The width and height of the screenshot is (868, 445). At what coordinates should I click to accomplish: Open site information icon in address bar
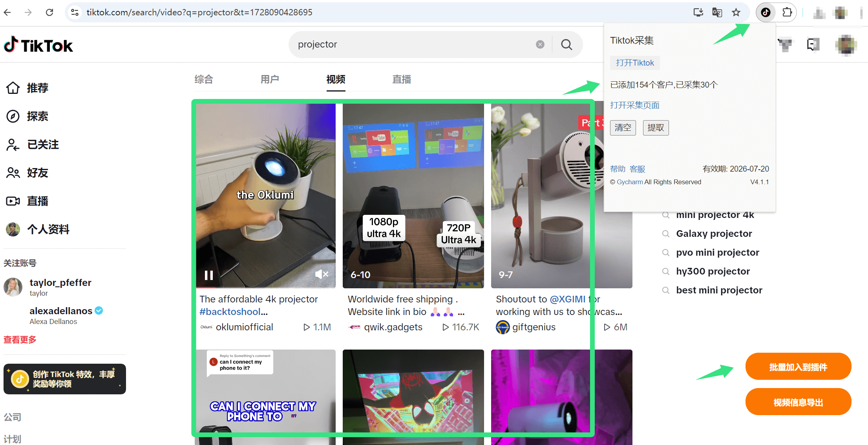[75, 12]
